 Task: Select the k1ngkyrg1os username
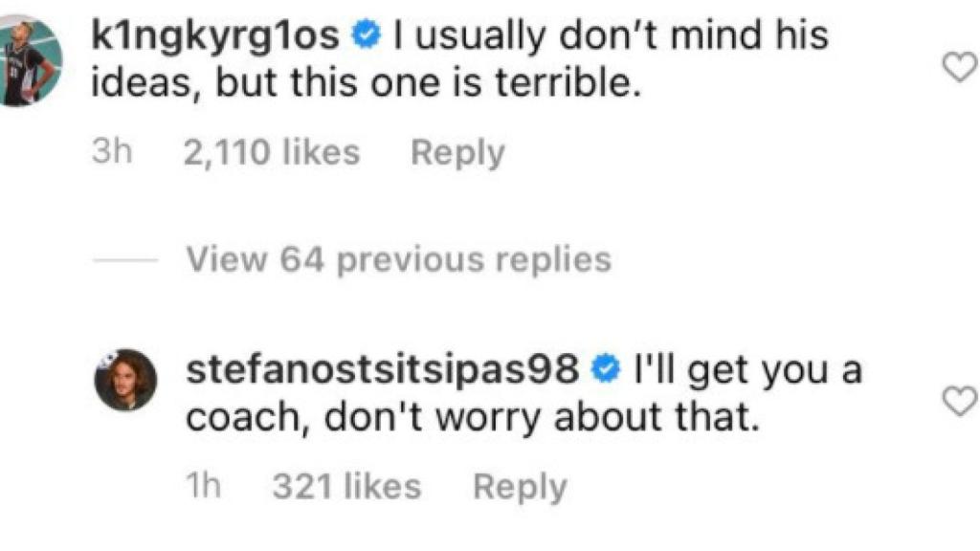click(x=220, y=36)
